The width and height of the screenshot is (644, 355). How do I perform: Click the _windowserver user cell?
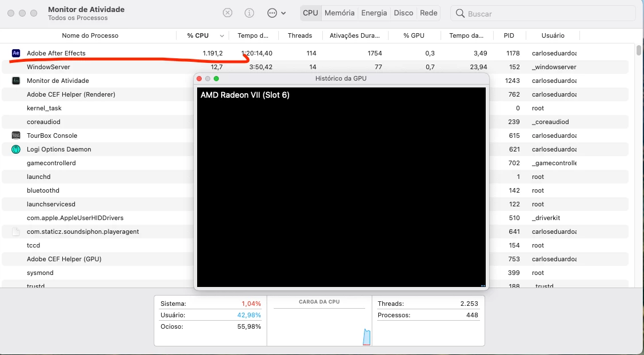[x=554, y=67]
